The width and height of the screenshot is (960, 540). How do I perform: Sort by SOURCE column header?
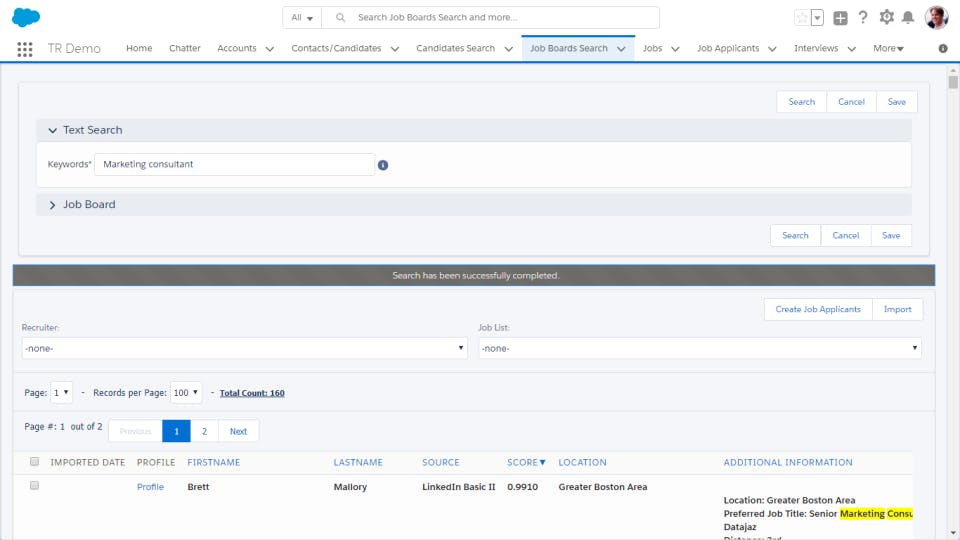point(440,462)
